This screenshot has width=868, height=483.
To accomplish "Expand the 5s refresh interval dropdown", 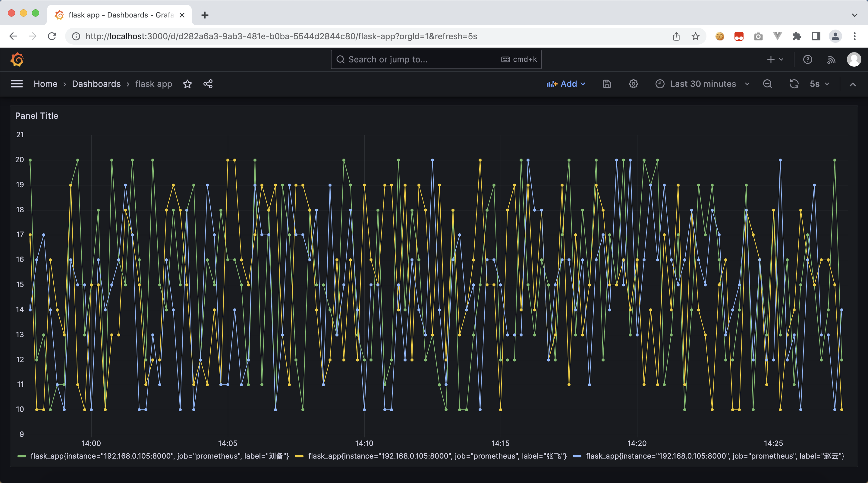I will click(x=819, y=84).
